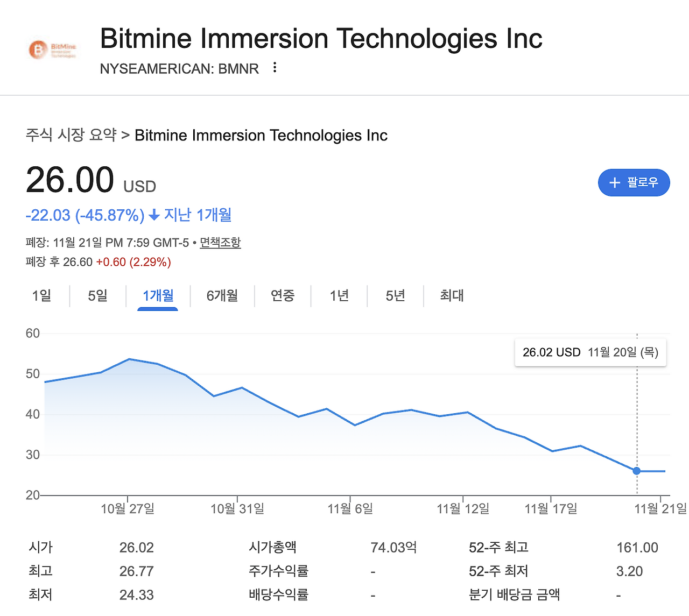689x616 pixels.
Task: Show the 1년 chart range
Action: [x=339, y=296]
